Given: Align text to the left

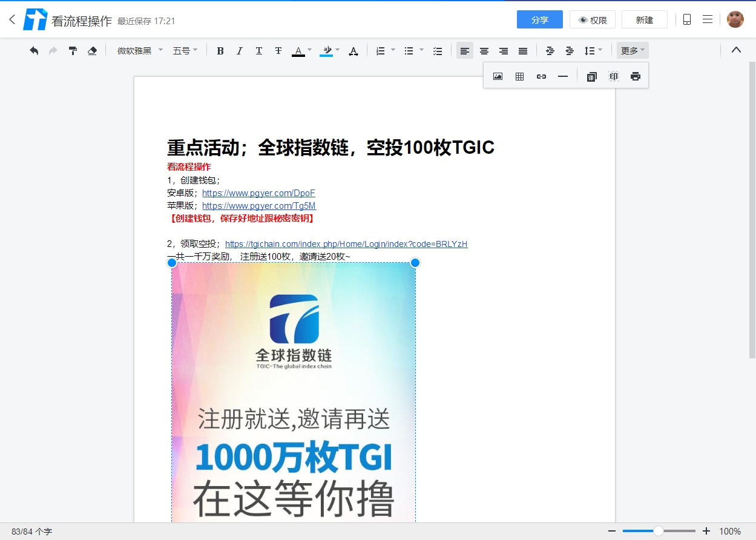Looking at the screenshot, I should pos(465,51).
